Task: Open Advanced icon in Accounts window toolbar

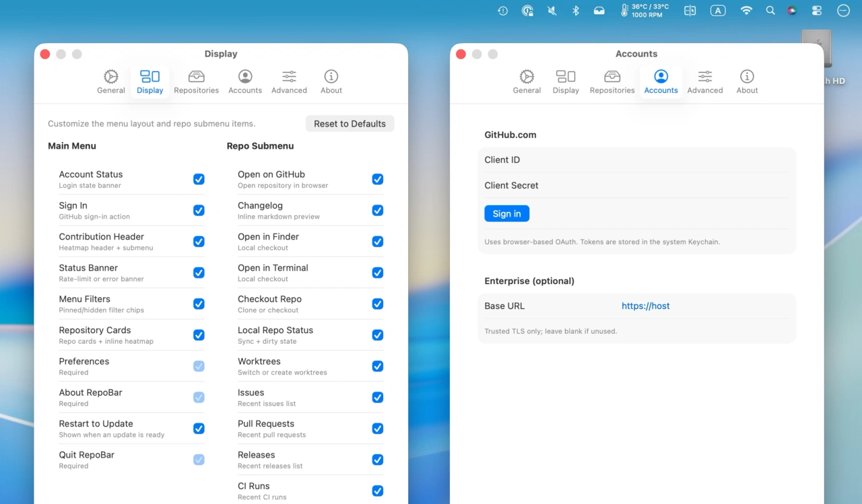Action: (704, 77)
